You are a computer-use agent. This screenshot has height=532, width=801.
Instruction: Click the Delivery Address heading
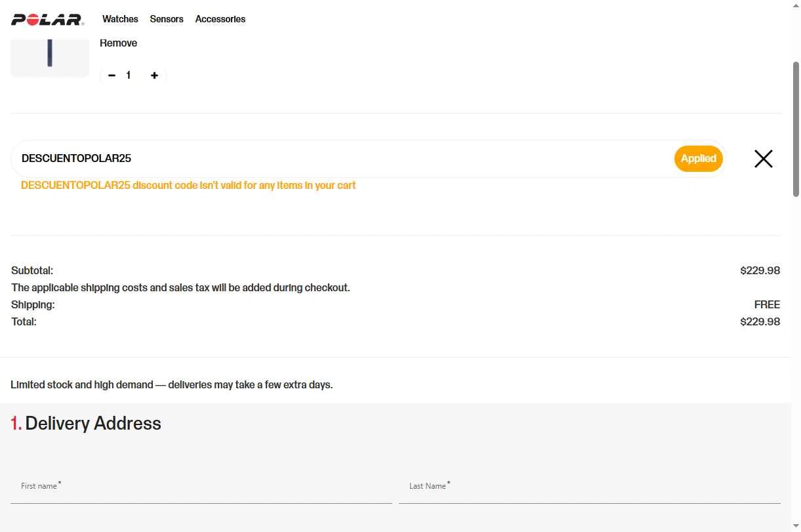[86, 423]
